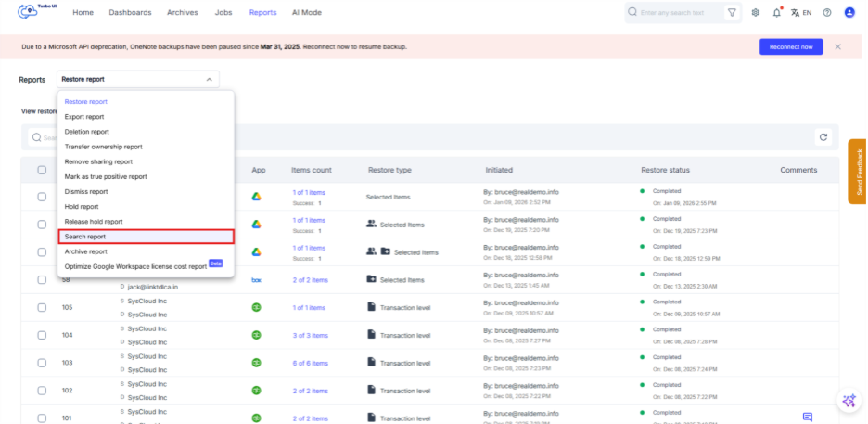Open the notifications bell
This screenshot has width=868, height=424.
tap(776, 13)
